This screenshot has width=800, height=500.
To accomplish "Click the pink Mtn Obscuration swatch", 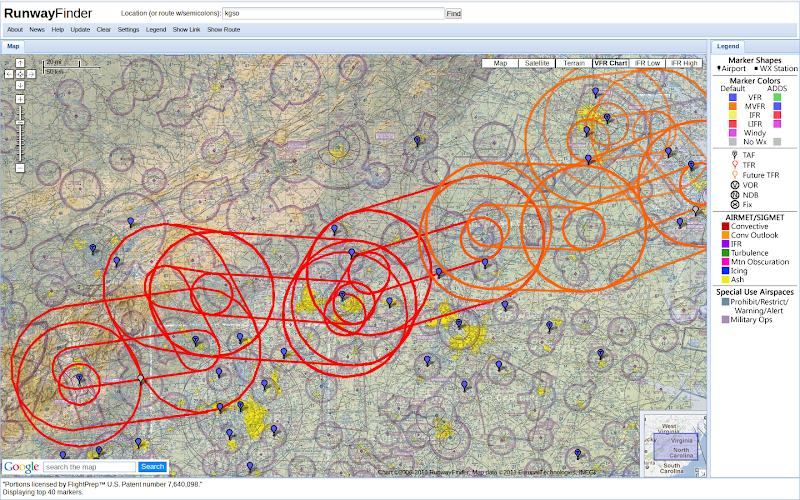I will 726,262.
